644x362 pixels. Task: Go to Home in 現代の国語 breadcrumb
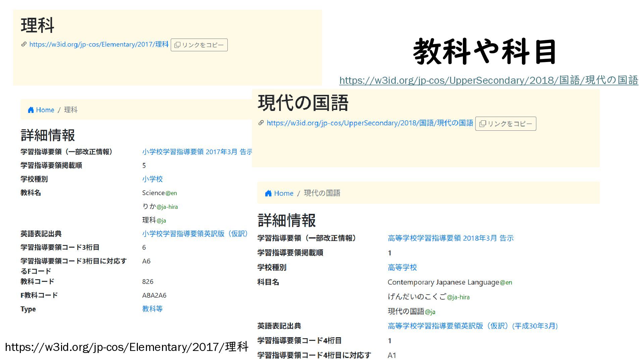pos(283,193)
